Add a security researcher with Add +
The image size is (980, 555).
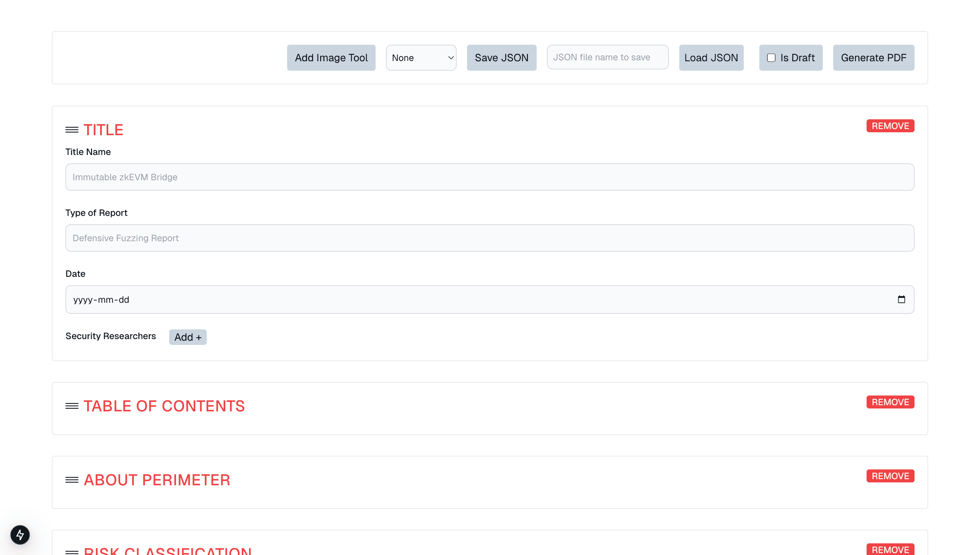(188, 337)
